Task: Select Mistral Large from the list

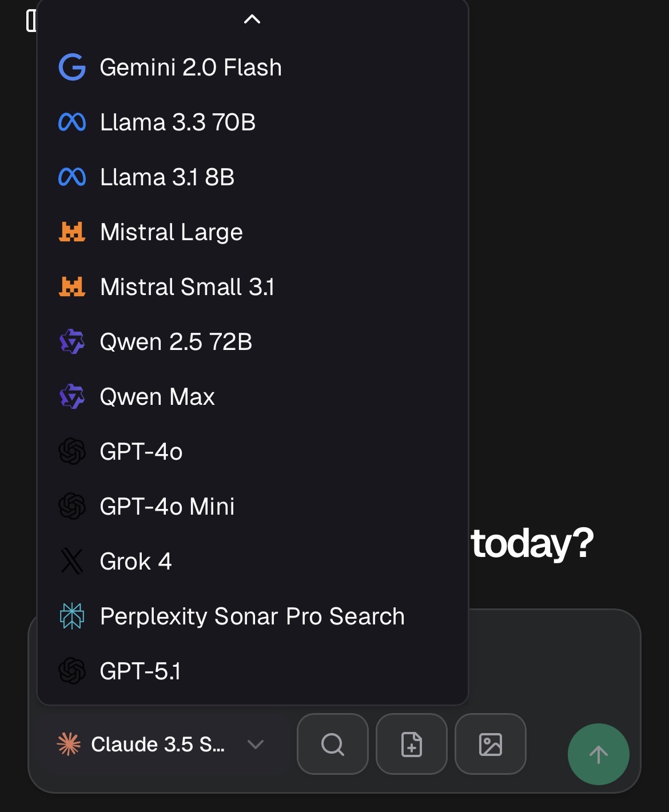Action: (171, 232)
